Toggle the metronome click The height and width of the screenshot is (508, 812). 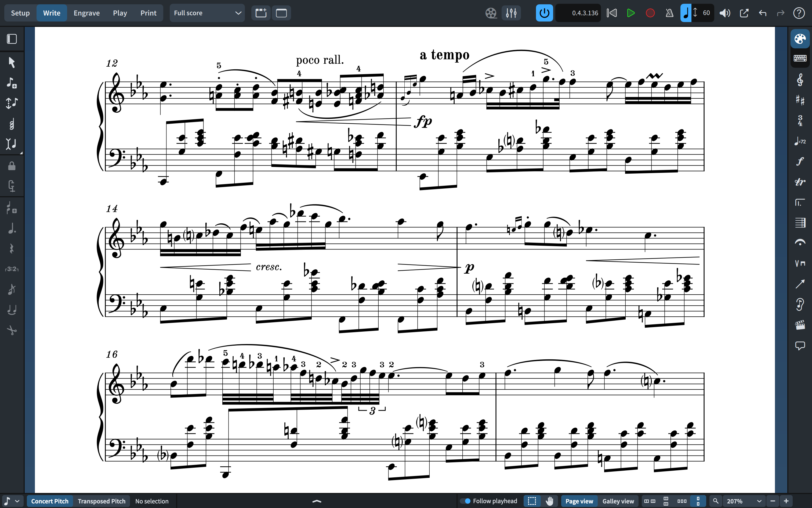point(669,13)
